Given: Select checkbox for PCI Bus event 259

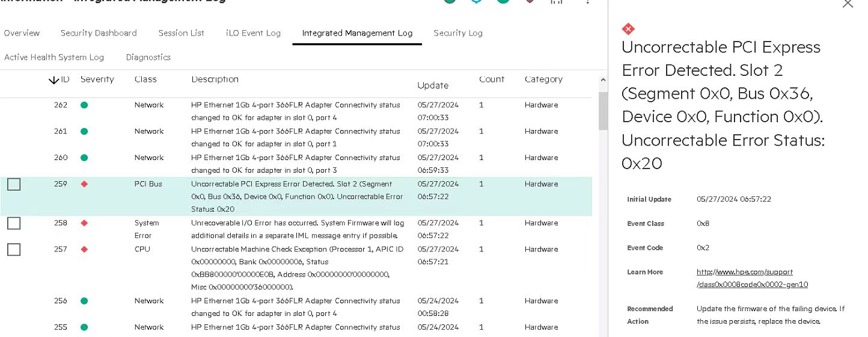Looking at the screenshot, I should pyautogui.click(x=14, y=185).
